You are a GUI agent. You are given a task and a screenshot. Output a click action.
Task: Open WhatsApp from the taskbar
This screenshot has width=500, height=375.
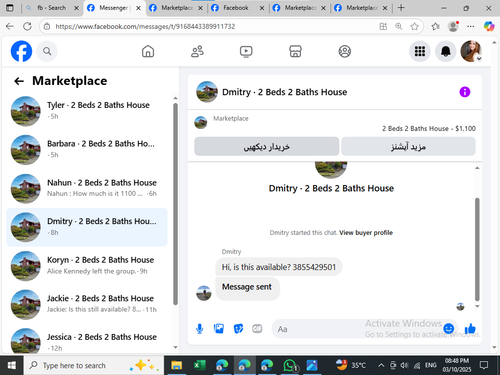click(x=290, y=365)
